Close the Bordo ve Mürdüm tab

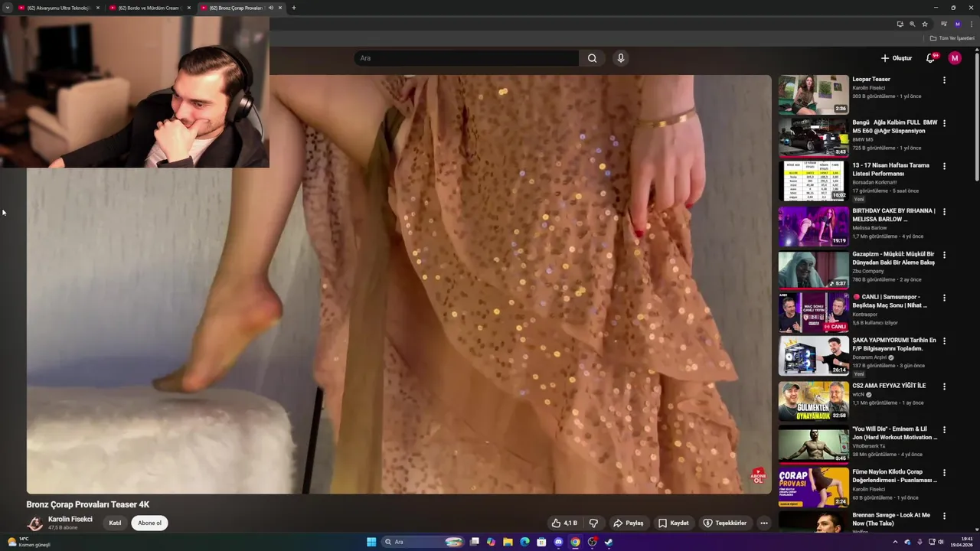coord(189,8)
